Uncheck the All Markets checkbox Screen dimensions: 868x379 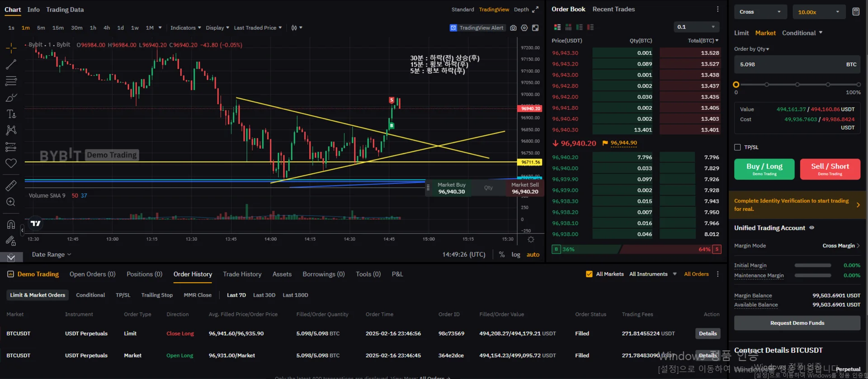coord(589,274)
